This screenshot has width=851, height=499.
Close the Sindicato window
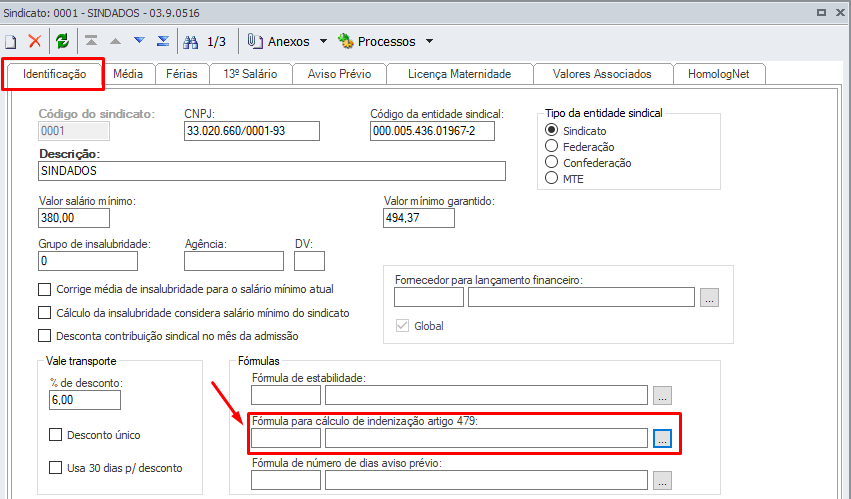coord(840,12)
